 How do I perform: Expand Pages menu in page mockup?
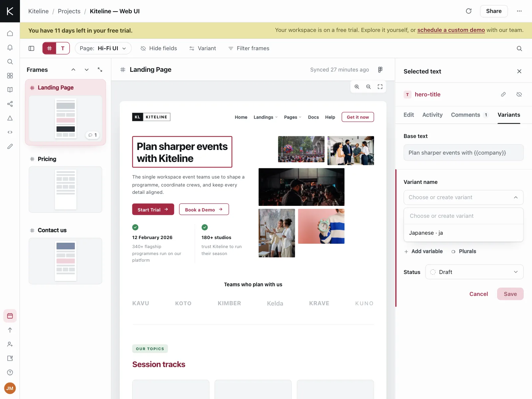(x=293, y=117)
